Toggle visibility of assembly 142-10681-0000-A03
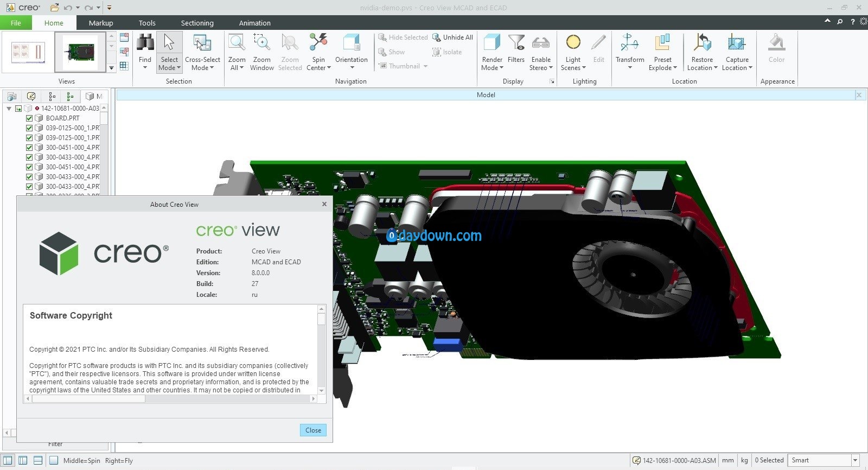Screen dimensions: 868x470 click(x=18, y=108)
